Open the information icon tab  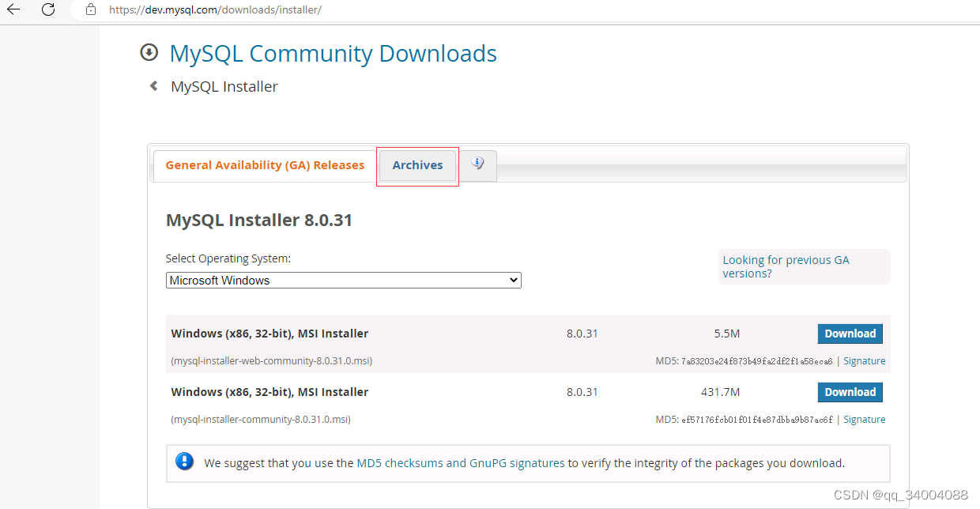click(477, 164)
